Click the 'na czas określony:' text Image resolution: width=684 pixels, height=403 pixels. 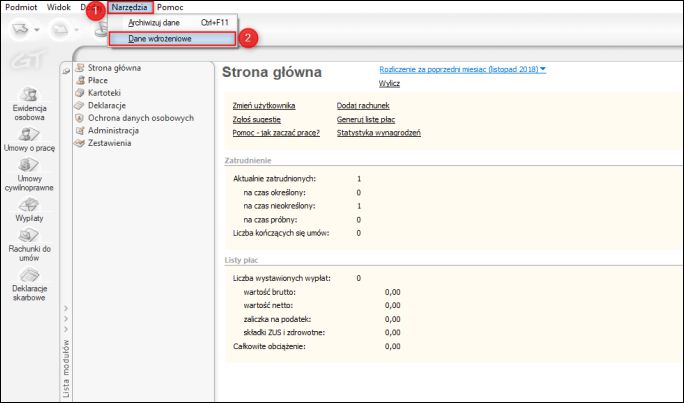[274, 192]
